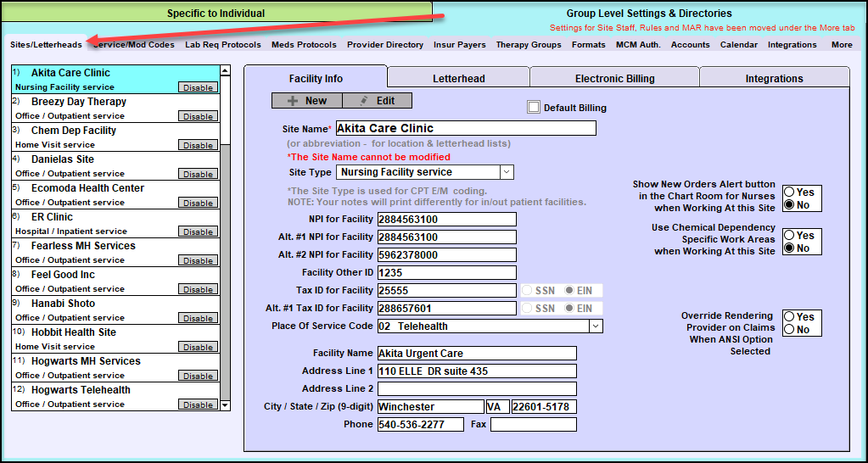Click the NPI for Facility field
The width and height of the screenshot is (868, 463).
pyautogui.click(x=446, y=219)
